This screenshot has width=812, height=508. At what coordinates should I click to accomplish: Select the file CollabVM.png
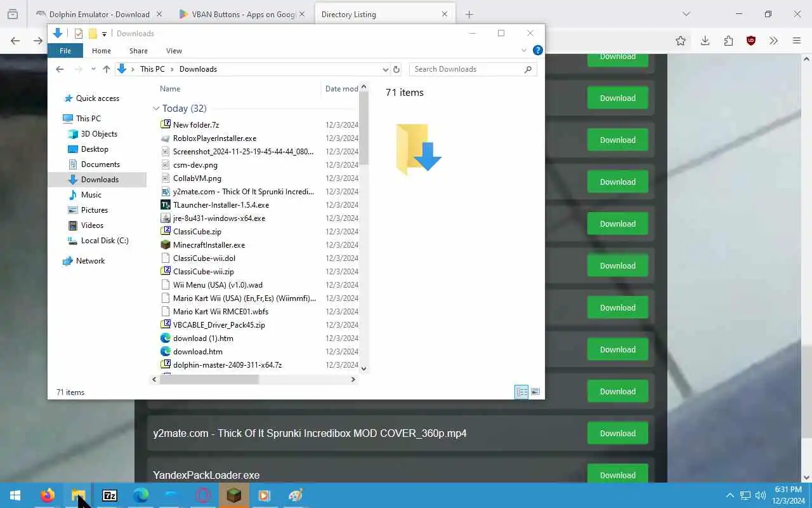click(x=197, y=178)
